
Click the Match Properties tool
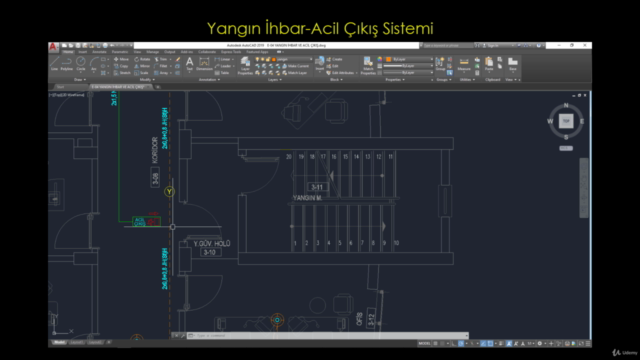pyautogui.click(x=368, y=66)
